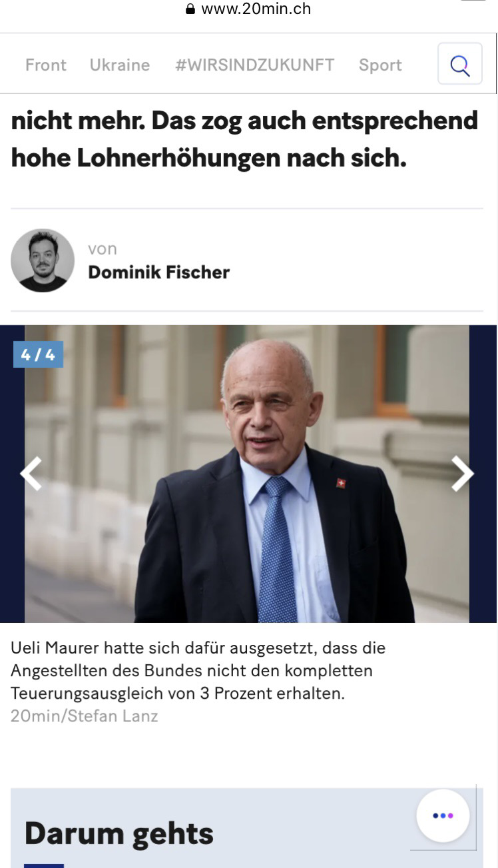Tap the lock icon beside www.20min.ch
Screen dimensions: 498x868
point(190,9)
